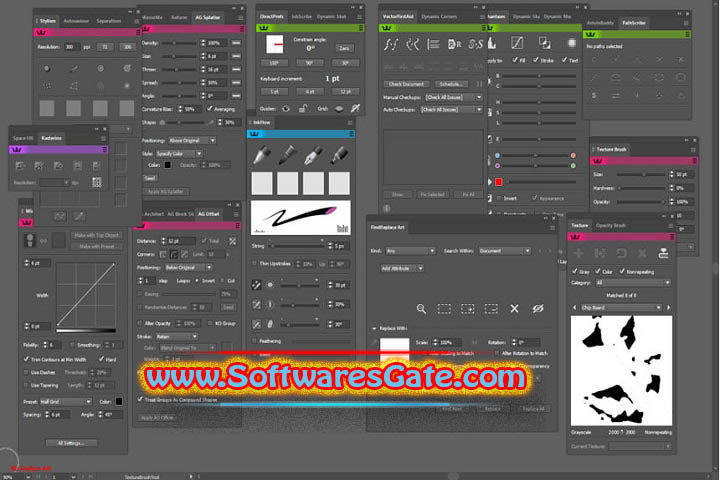Screen dimensions: 720x480
Task: Toggle the Gray checkbox in Texture panel
Action: tap(574, 271)
